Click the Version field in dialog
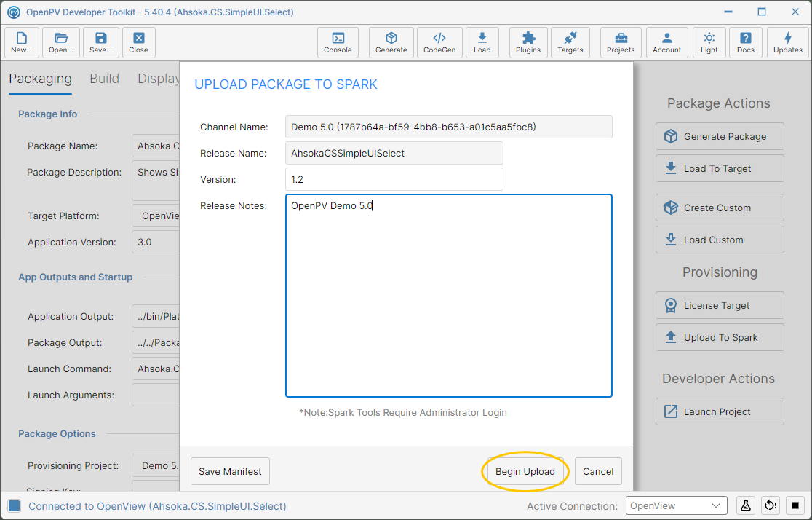The width and height of the screenshot is (812, 520). pos(394,179)
